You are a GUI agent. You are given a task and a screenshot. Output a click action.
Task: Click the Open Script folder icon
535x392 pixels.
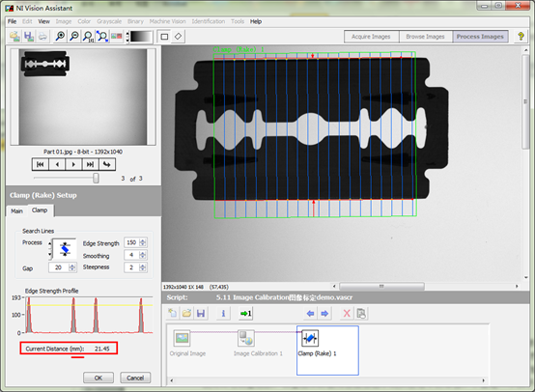(x=187, y=313)
